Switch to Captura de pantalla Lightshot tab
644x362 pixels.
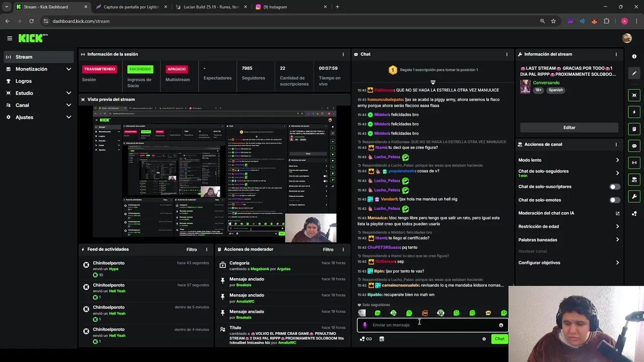tap(131, 7)
